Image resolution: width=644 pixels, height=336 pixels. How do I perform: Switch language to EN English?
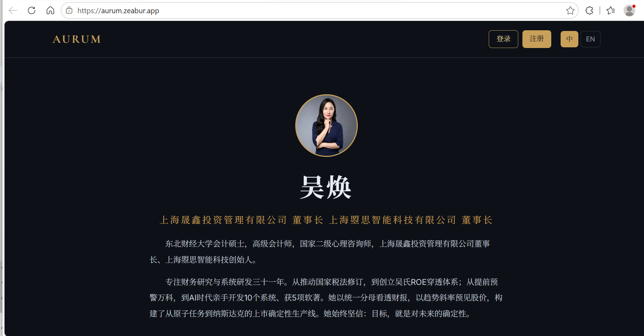(x=590, y=39)
